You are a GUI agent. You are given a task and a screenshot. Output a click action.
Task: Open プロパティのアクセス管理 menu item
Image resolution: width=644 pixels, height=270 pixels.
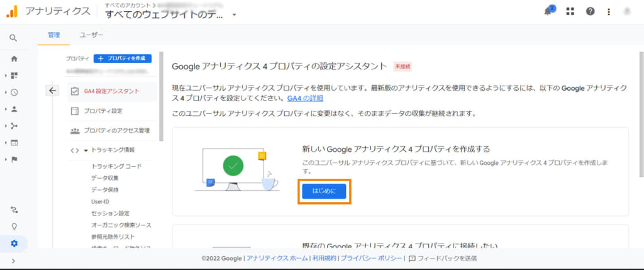pyautogui.click(x=112, y=131)
